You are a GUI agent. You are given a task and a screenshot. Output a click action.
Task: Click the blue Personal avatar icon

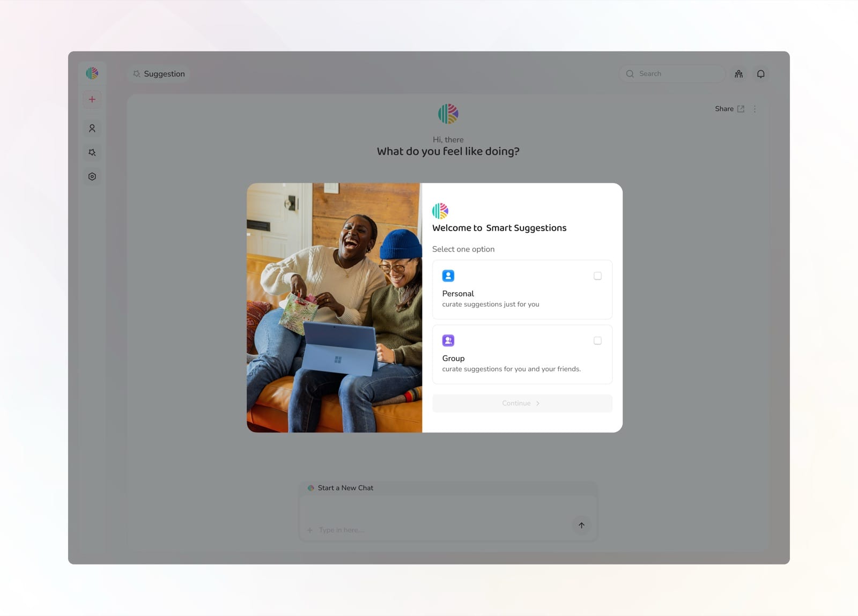pyautogui.click(x=448, y=276)
